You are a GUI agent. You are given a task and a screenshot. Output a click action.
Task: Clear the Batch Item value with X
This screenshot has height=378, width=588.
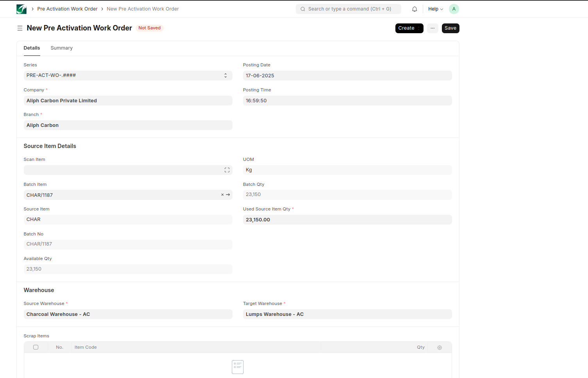pyautogui.click(x=222, y=195)
